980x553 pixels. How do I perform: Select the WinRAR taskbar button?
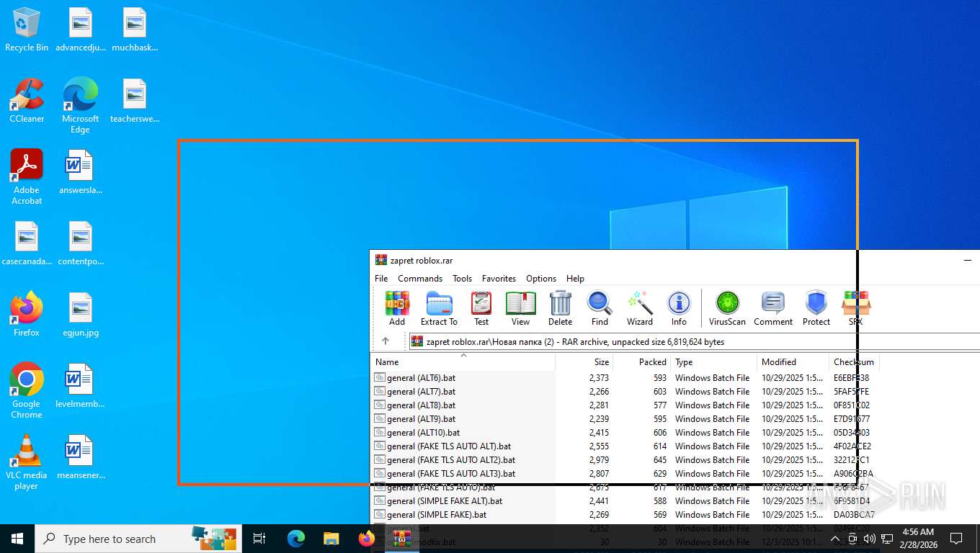[401, 539]
